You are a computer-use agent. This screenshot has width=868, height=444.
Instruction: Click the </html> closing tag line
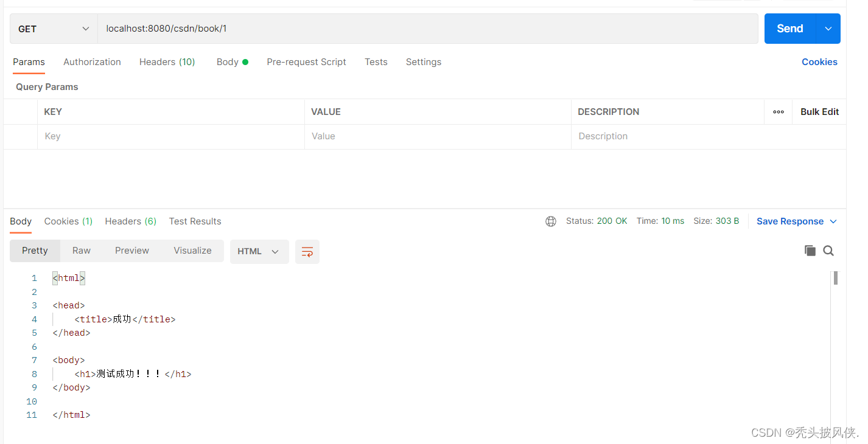click(x=71, y=415)
